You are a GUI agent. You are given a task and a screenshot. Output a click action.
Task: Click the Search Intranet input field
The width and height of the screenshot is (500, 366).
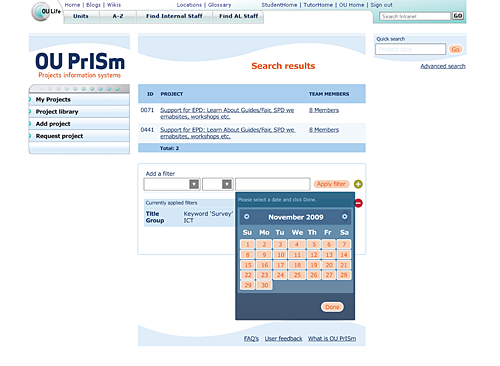pos(415,16)
